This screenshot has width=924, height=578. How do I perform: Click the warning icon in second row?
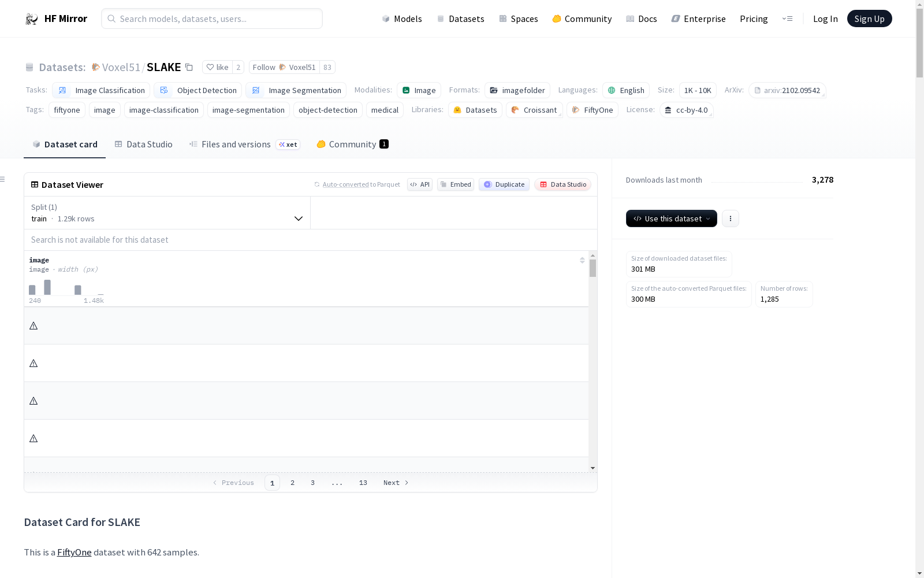[x=33, y=364]
